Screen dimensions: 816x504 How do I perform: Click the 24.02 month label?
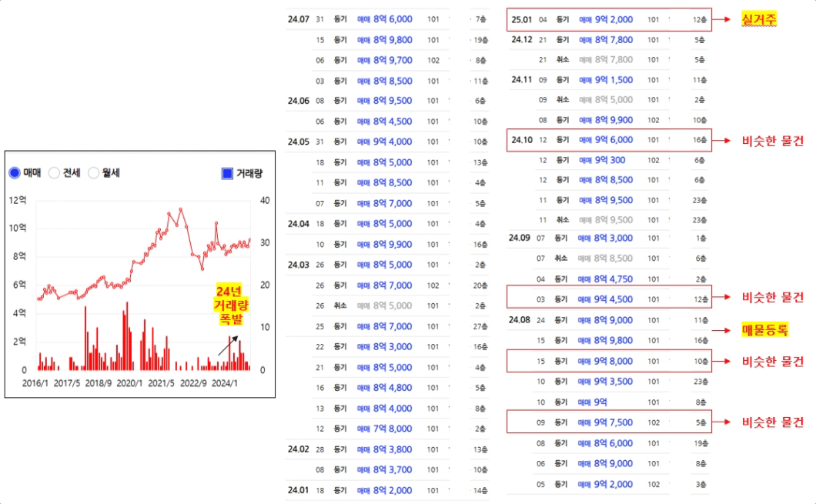(x=298, y=449)
